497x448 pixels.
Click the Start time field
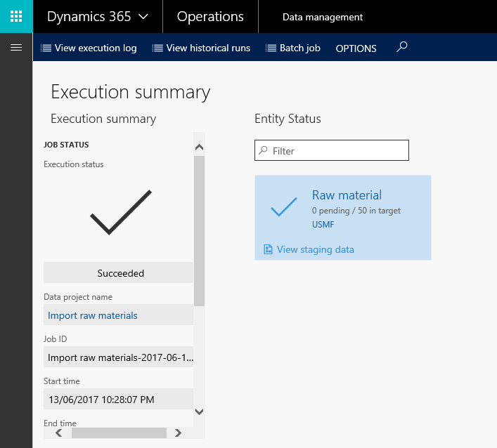click(118, 400)
